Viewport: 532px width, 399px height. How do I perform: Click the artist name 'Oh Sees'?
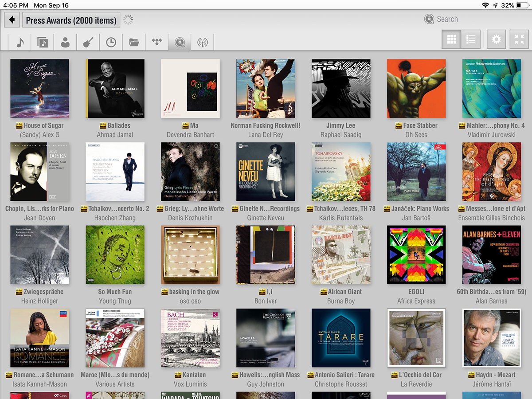pos(416,135)
